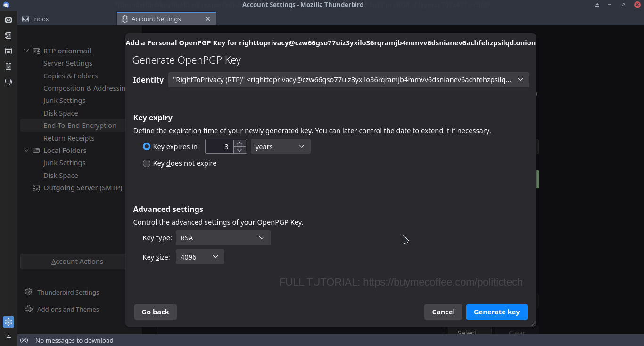The width and height of the screenshot is (644, 346).
Task: Open the Mail space icon in sidebar
Action: [x=8, y=20]
